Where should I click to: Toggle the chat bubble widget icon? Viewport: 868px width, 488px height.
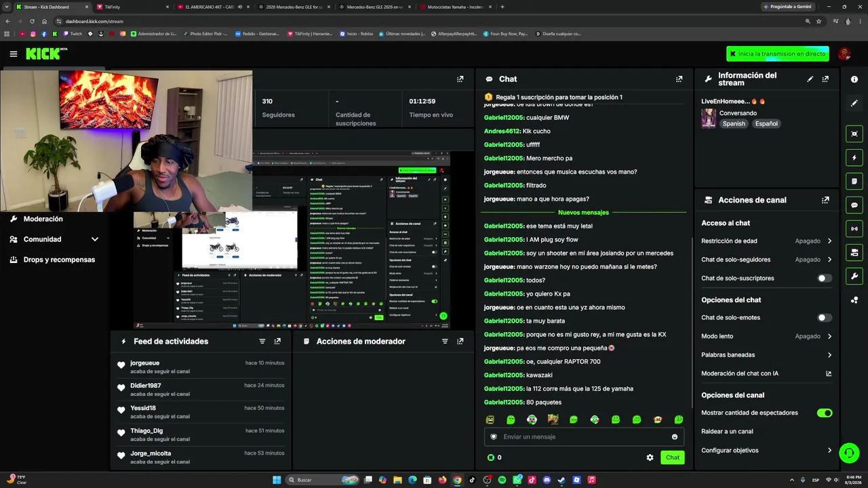(x=854, y=205)
